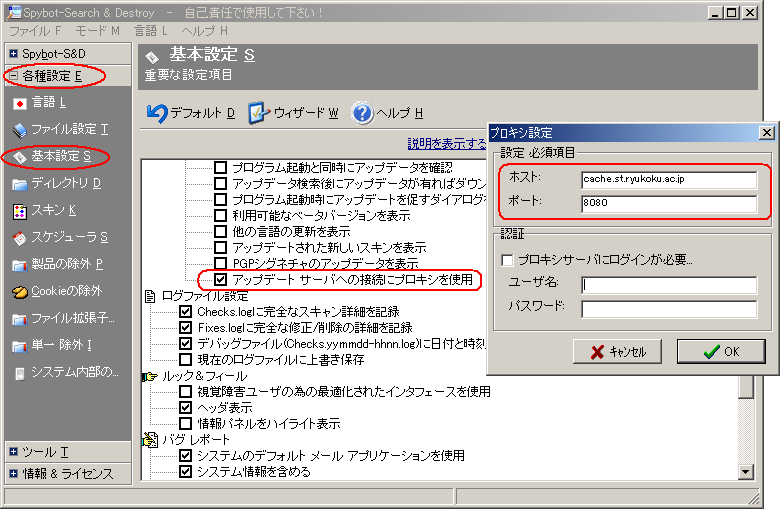781x509 pixels.
Task: Close the プロキシ設定 dialog
Action: [x=767, y=132]
